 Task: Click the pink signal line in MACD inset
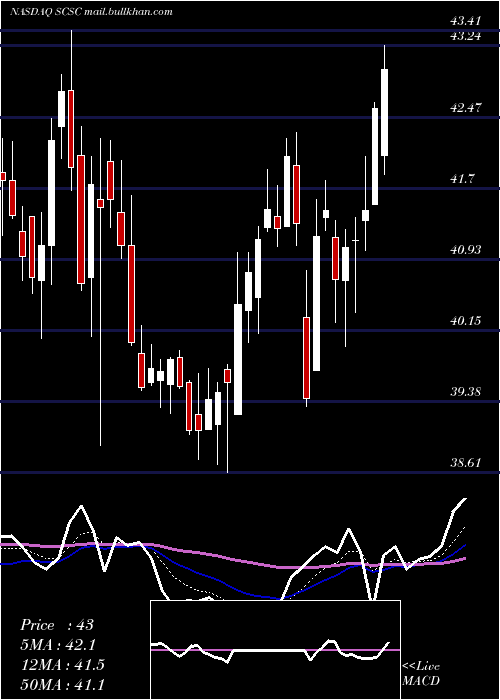pos(275,650)
